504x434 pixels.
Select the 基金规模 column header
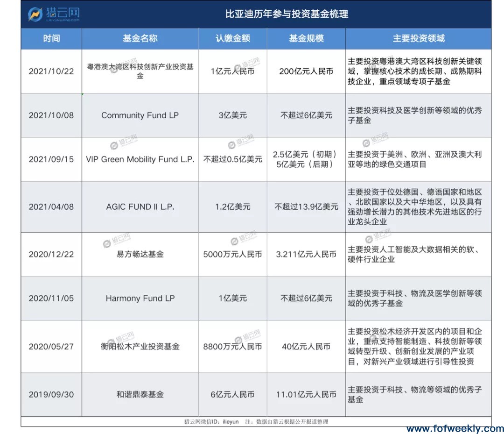tap(306, 39)
